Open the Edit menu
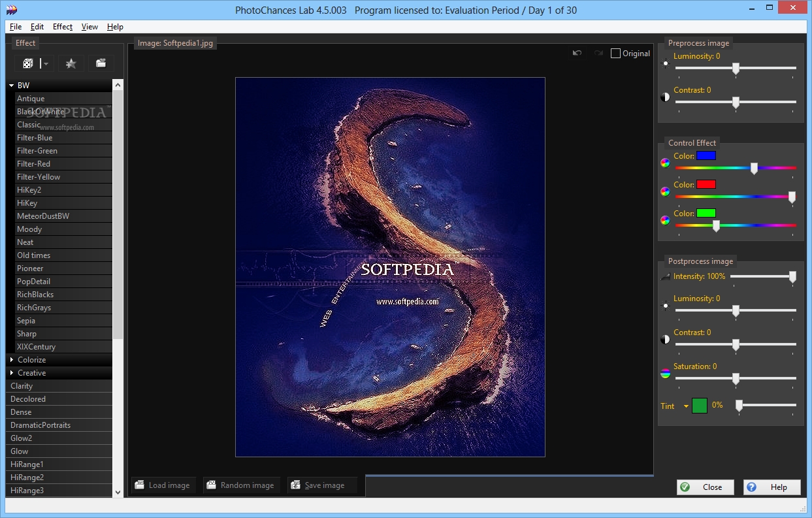 point(37,27)
